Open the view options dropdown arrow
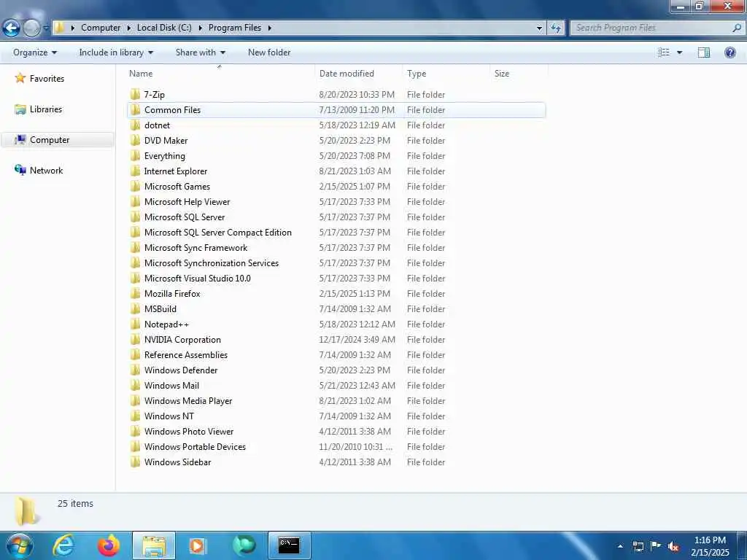Screen dimensions: 747x560 pos(679,52)
